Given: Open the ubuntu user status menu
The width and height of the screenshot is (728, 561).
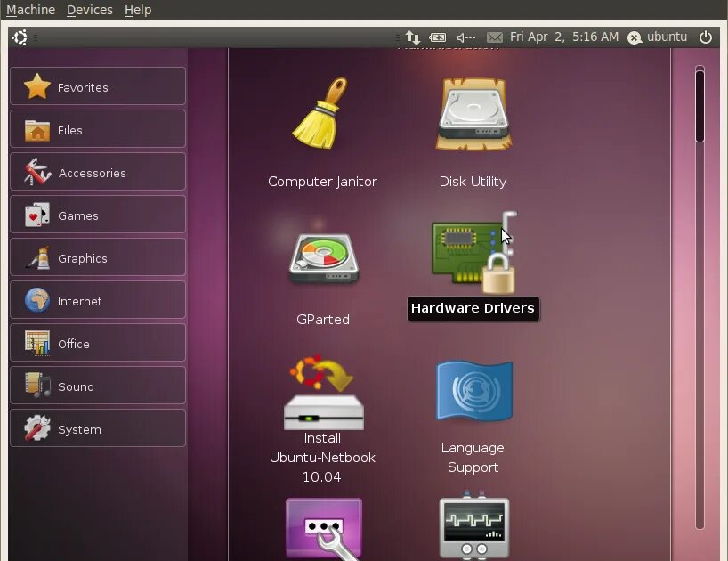Looking at the screenshot, I should [657, 37].
